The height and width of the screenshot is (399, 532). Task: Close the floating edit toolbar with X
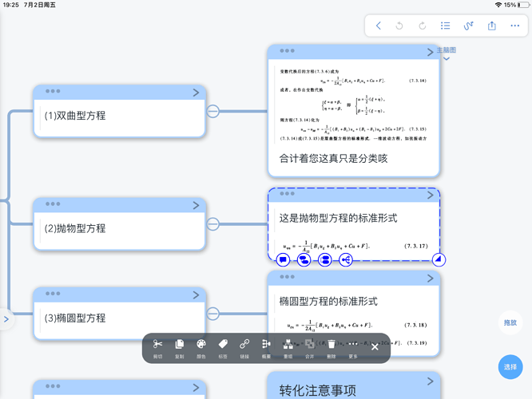point(375,347)
